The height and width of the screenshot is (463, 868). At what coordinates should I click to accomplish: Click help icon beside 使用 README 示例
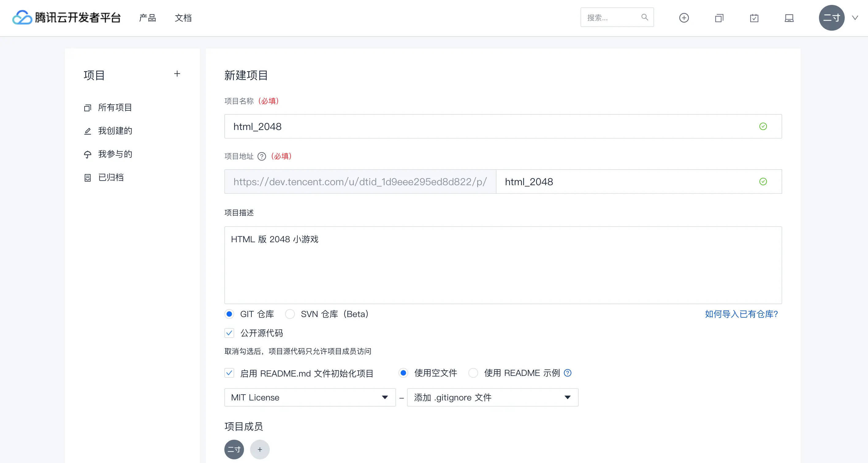567,373
